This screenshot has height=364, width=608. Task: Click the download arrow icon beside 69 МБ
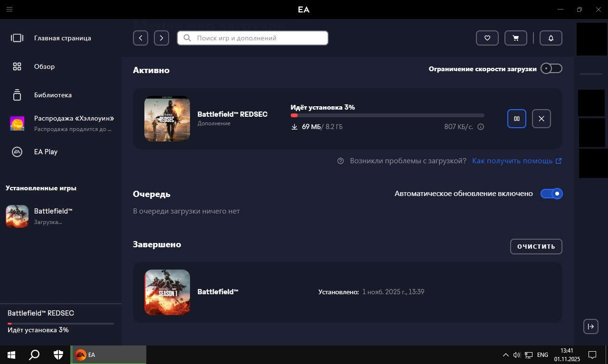(x=294, y=127)
